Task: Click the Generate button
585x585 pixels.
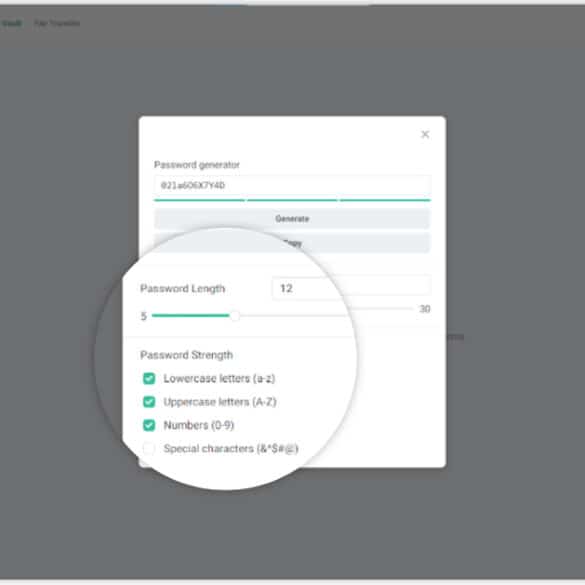Action: (292, 219)
